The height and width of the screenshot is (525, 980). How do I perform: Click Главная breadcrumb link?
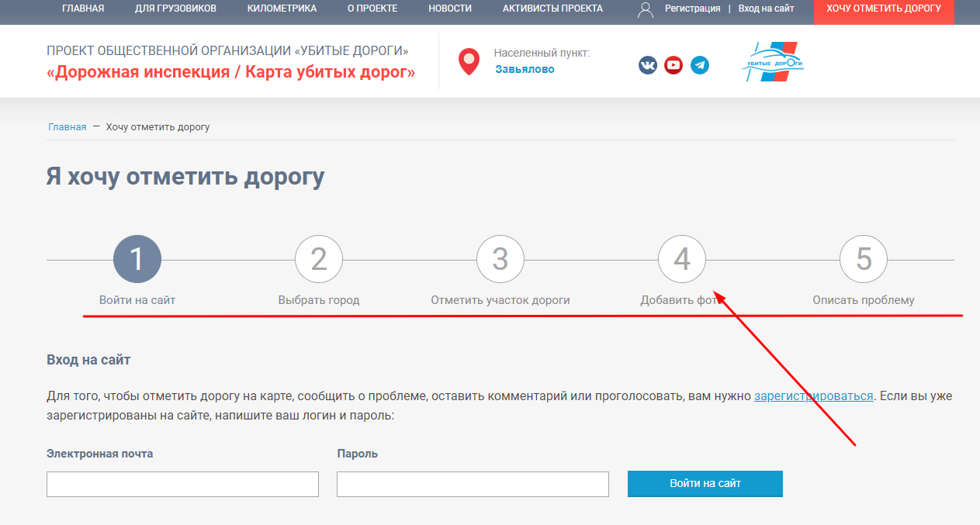click(68, 127)
